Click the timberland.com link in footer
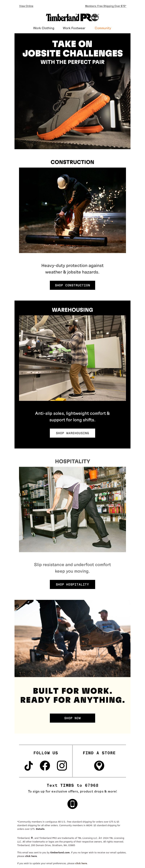The image size is (145, 868). [x=60, y=852]
